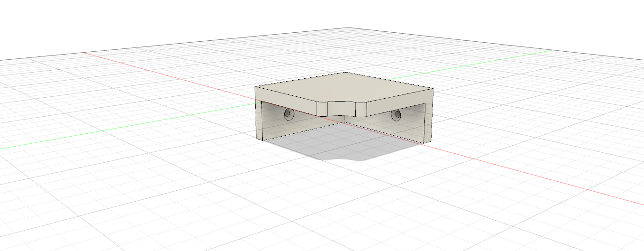Select the flat top face of the bracket
Viewport: 644px width, 251px height.
[x=344, y=88]
